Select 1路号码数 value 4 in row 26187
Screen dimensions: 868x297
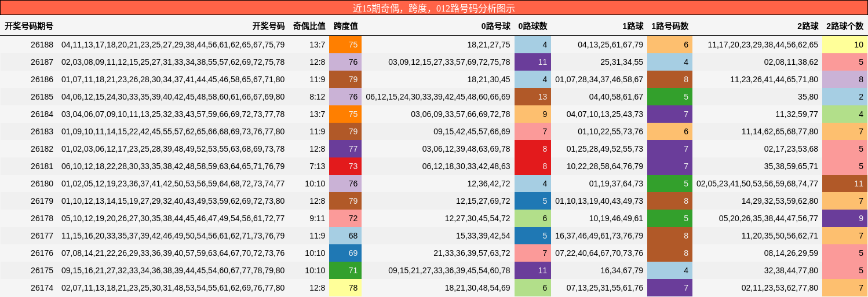670,62
